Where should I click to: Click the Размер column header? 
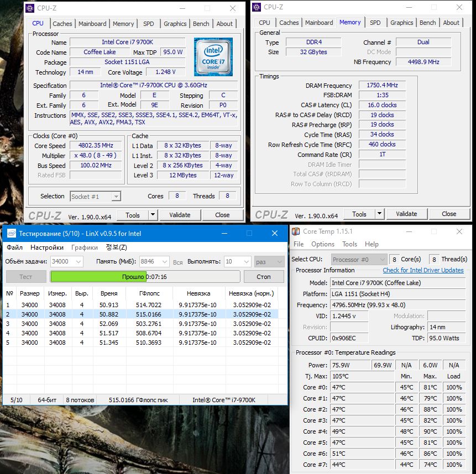29,293
